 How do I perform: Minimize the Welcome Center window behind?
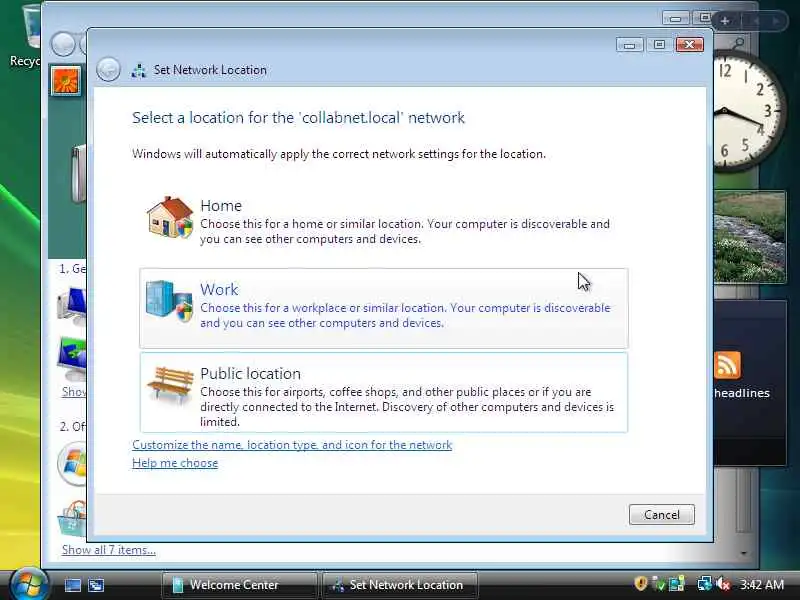click(676, 18)
